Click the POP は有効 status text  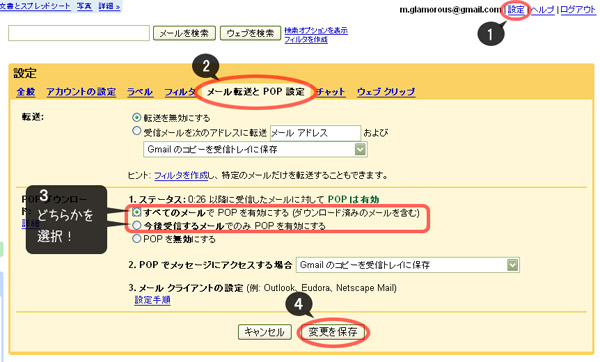pyautogui.click(x=353, y=199)
